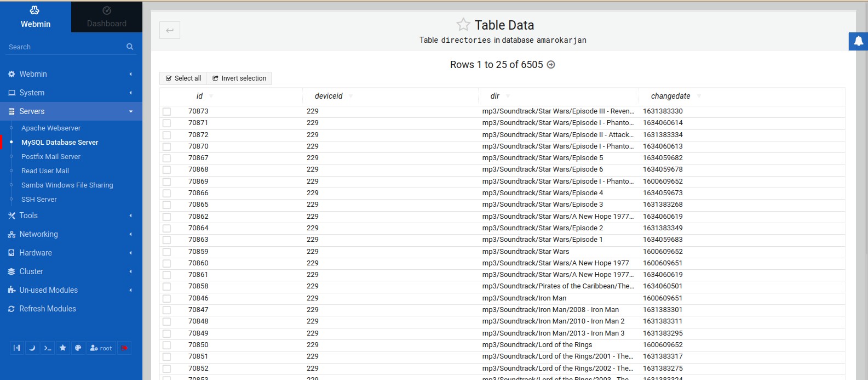Switch to the Dashboard tab

coord(107,16)
